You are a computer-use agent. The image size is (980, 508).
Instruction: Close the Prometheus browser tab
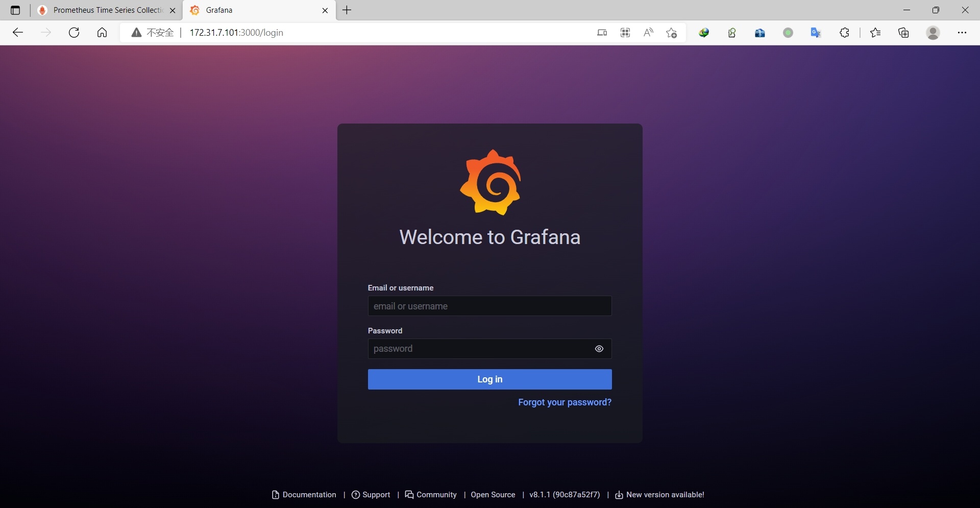[x=173, y=10]
